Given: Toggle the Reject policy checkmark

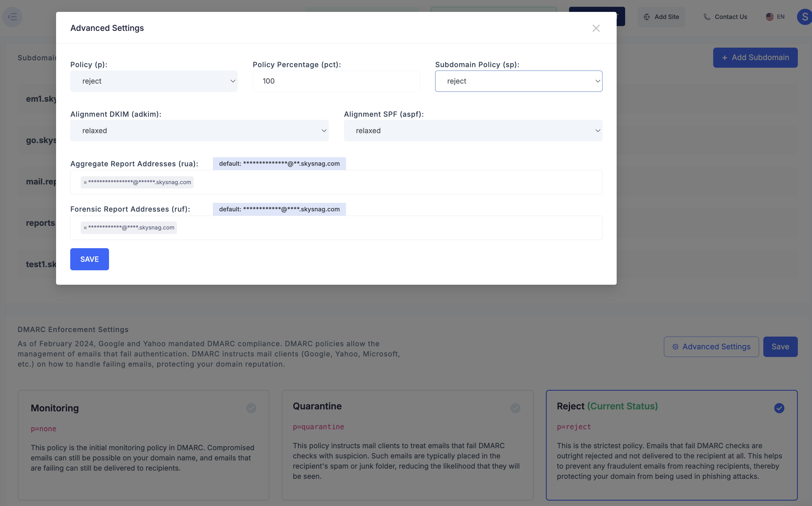Looking at the screenshot, I should [779, 408].
